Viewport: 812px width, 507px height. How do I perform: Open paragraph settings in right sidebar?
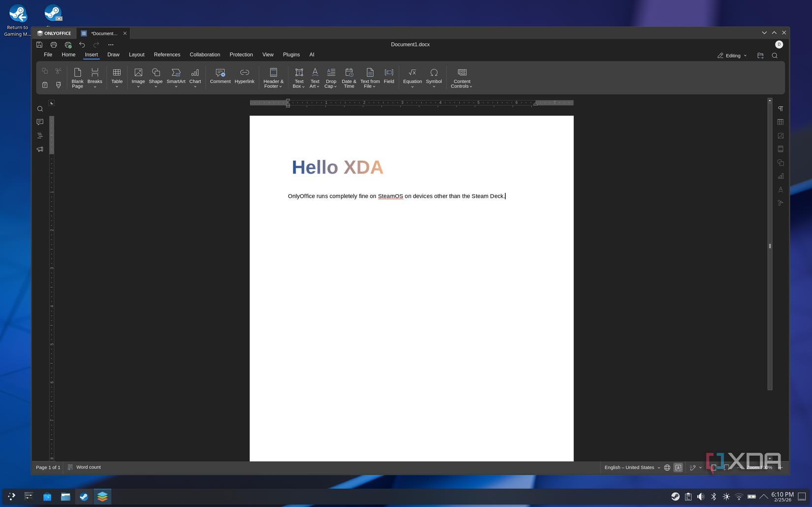click(x=781, y=109)
